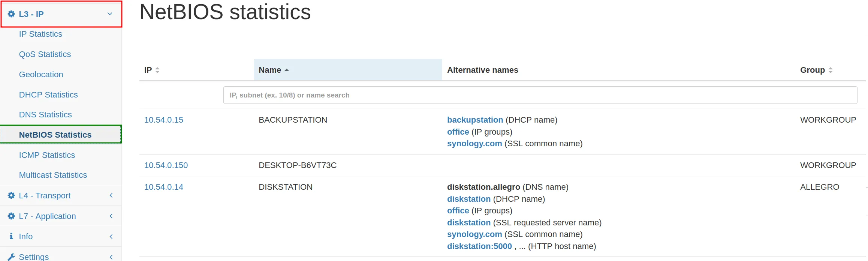Click the Info 'i' icon in sidebar
The width and height of the screenshot is (868, 261).
tap(11, 236)
